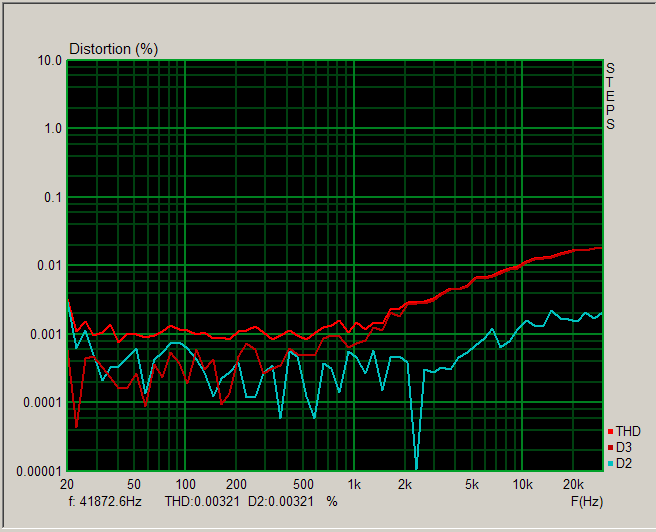Select the D3 legend label
Screen dimensions: 656x532
click(624, 448)
